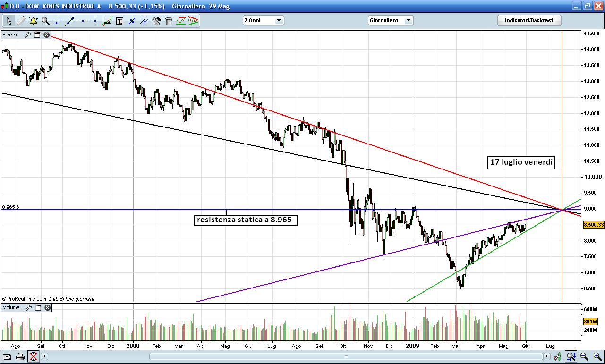
Task: Click the 'resistenza statica a 8.965' label
Action: pyautogui.click(x=246, y=220)
